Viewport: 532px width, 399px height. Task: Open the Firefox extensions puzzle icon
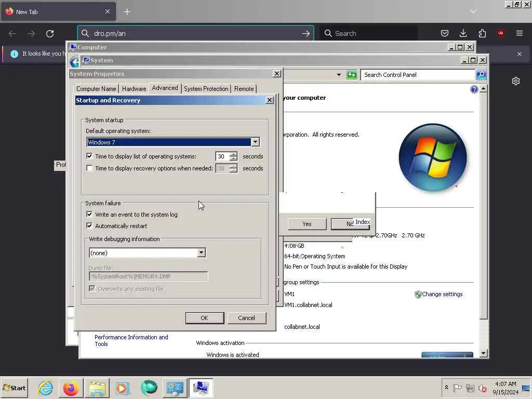coord(482,33)
